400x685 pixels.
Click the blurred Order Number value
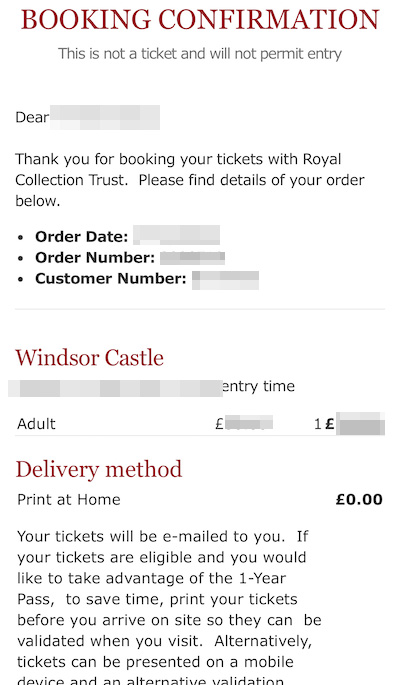(193, 258)
